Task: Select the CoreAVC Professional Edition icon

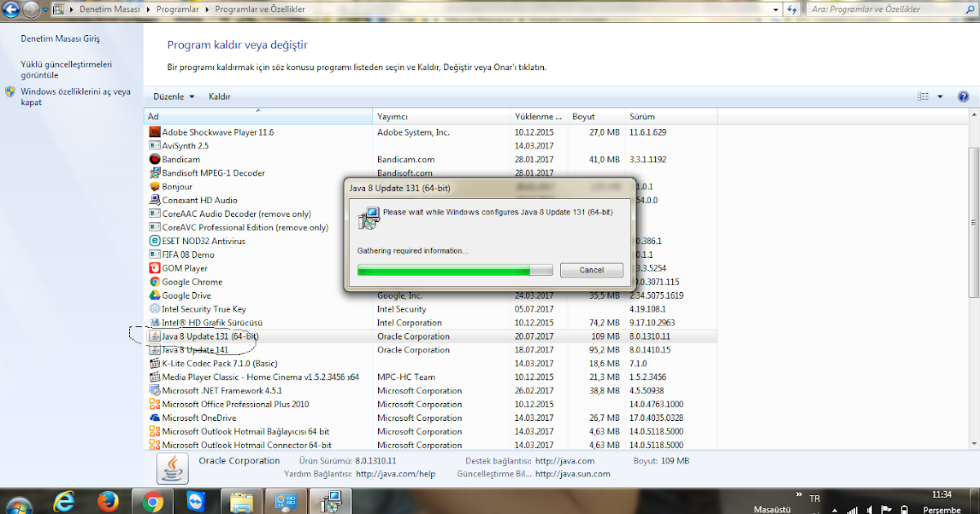Action: coord(155,228)
